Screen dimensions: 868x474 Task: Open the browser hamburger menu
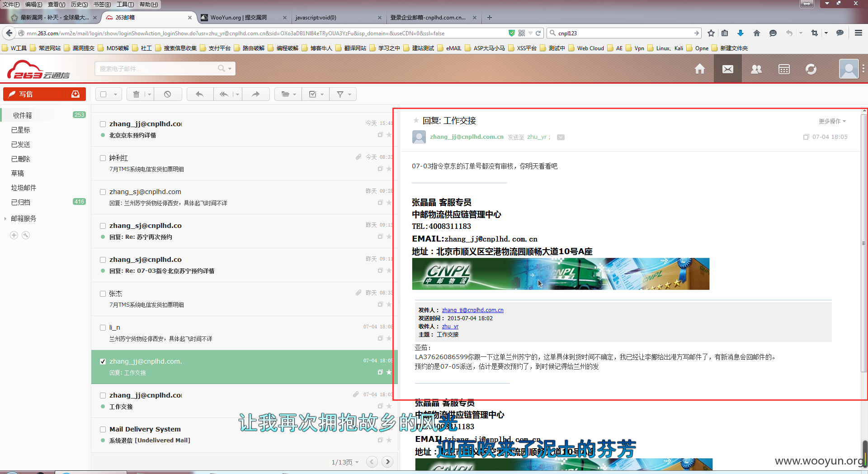858,33
